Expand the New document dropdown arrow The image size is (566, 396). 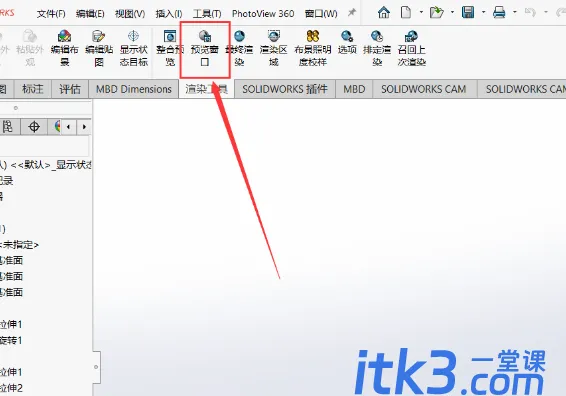421,12
